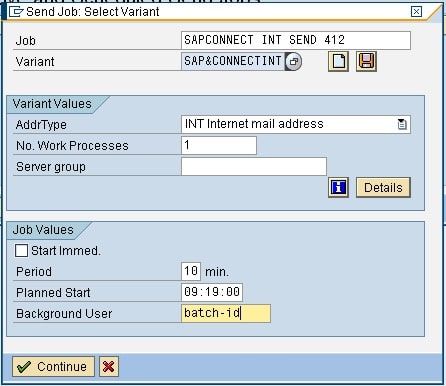
Task: Edit the Planned Start time field
Action: coord(212,292)
